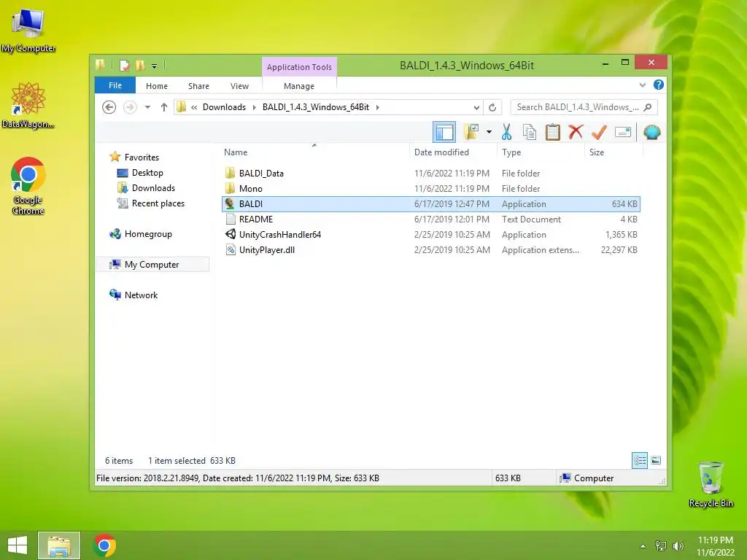Click the Cut scissors icon

click(x=506, y=132)
